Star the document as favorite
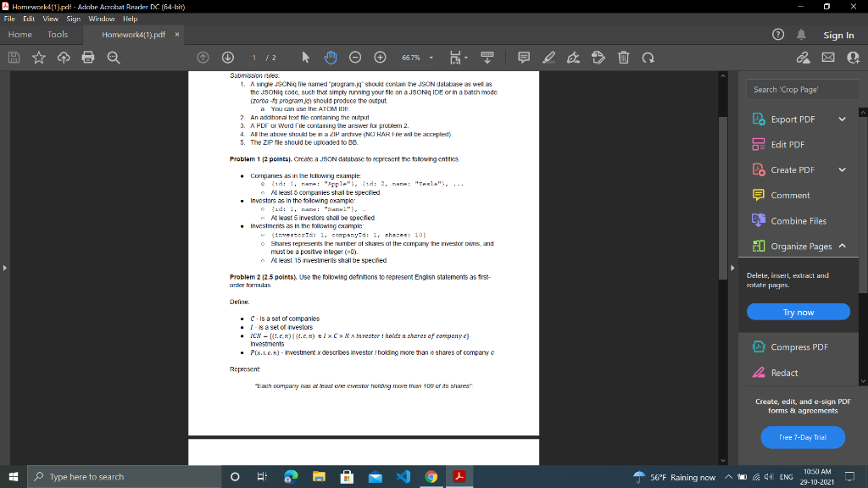Image resolution: width=868 pixels, height=488 pixels. click(40, 57)
